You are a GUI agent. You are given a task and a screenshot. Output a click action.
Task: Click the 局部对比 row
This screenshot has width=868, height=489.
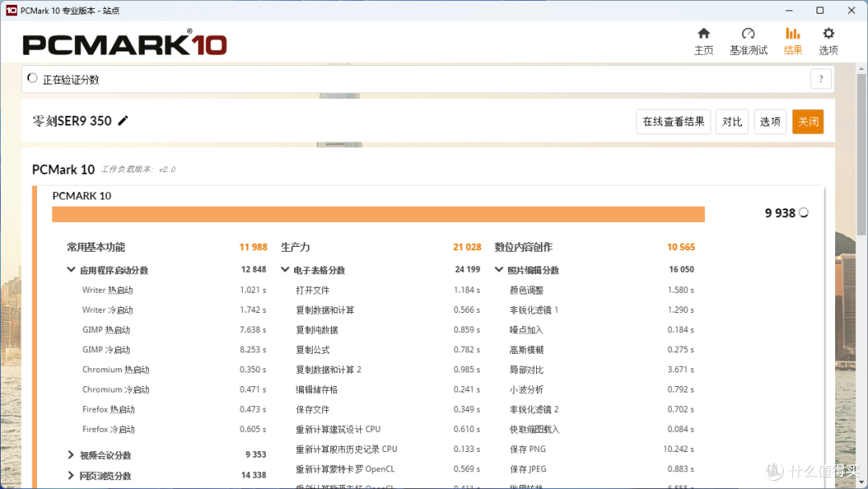(x=602, y=369)
